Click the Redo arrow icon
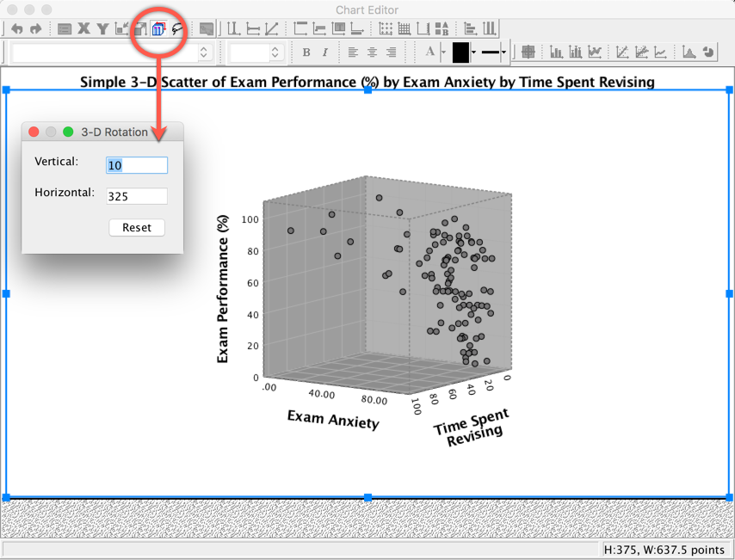Screen dimensions: 735x560 (35, 29)
